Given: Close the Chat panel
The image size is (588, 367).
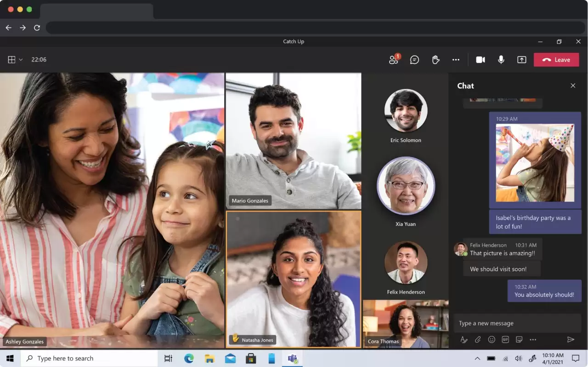Looking at the screenshot, I should (x=573, y=86).
